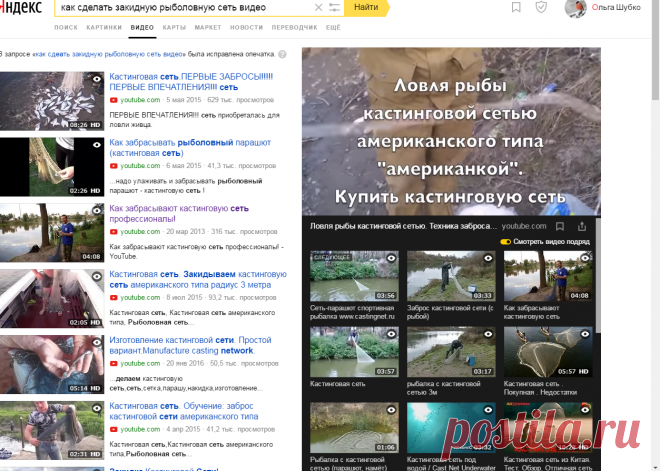This screenshot has width=660, height=471.
Task: Open the 01:06 Рыбалка с кастинговой сетью thumbnail
Action: [x=354, y=428]
